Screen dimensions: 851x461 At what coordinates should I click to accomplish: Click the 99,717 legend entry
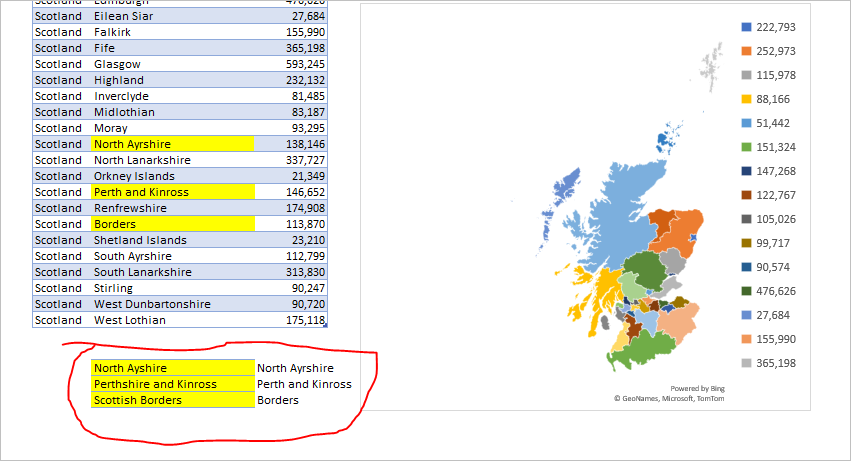(766, 243)
